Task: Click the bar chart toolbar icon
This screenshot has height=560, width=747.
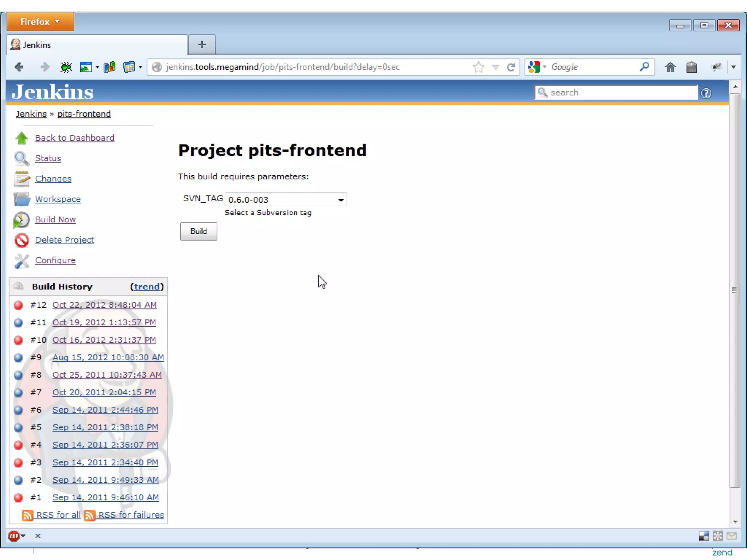Action: (109, 67)
